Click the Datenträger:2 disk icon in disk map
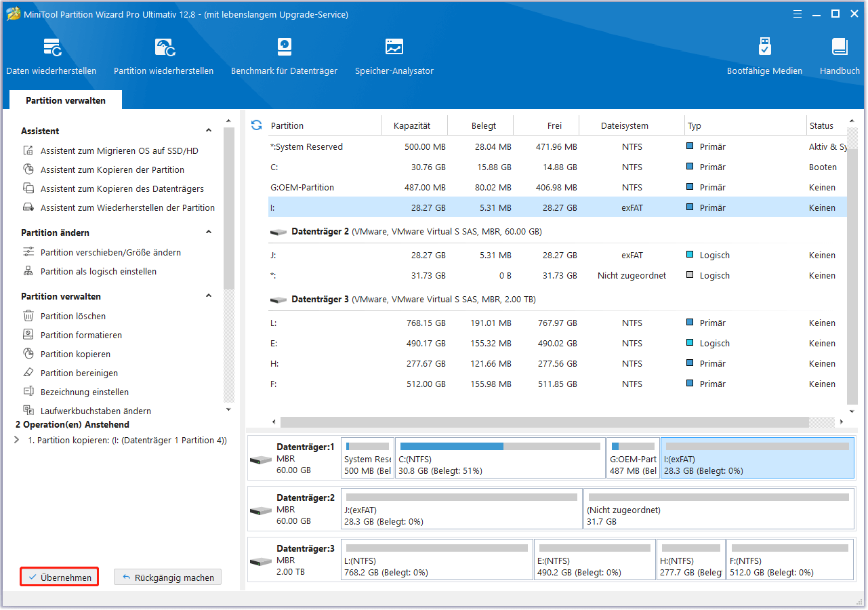 [x=260, y=511]
